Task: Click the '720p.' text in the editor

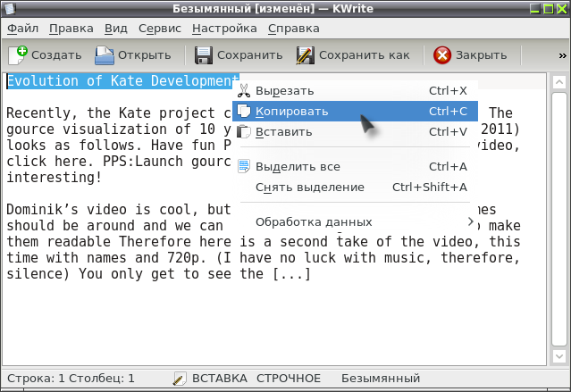Action: pos(187,258)
